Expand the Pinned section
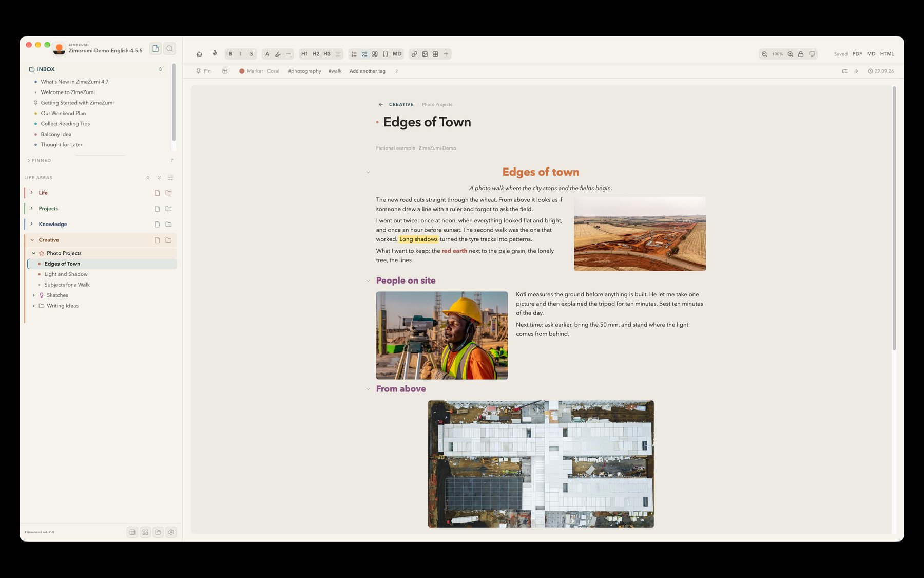 coord(29,161)
